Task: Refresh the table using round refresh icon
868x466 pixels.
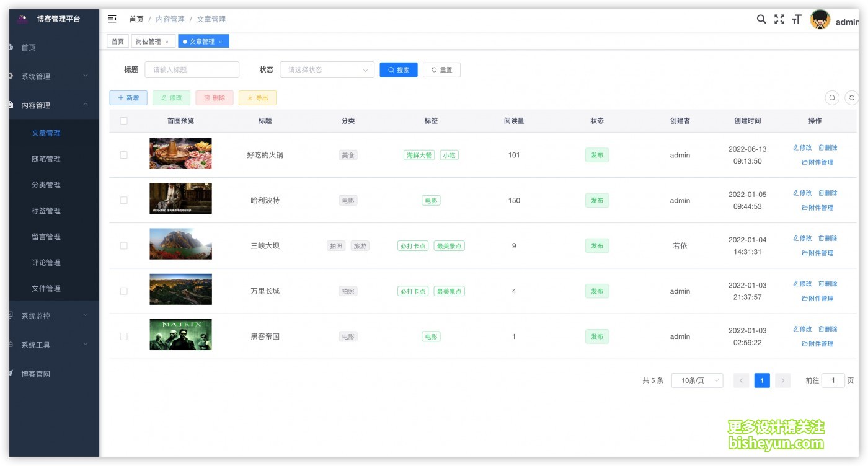Action: 852,98
